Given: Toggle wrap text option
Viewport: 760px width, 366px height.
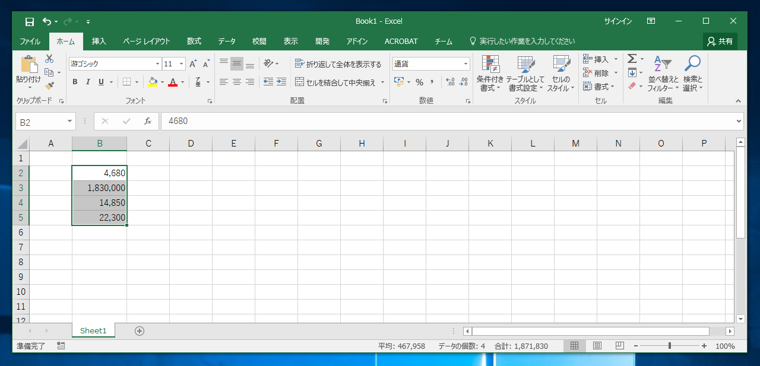Looking at the screenshot, I should pyautogui.click(x=338, y=64).
